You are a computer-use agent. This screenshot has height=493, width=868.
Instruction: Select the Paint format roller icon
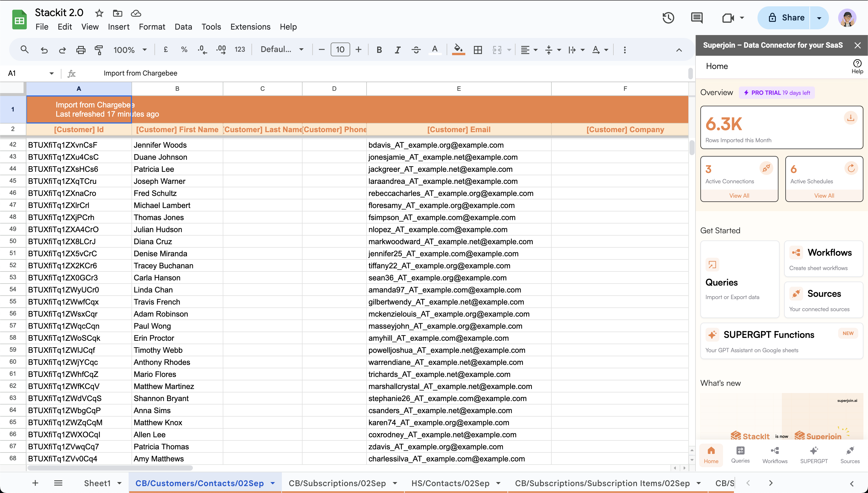(99, 50)
